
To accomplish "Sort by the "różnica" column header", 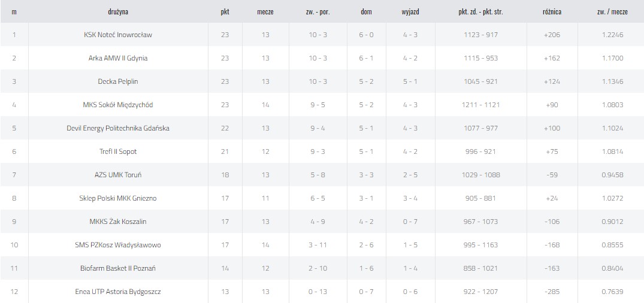I will coord(552,11).
